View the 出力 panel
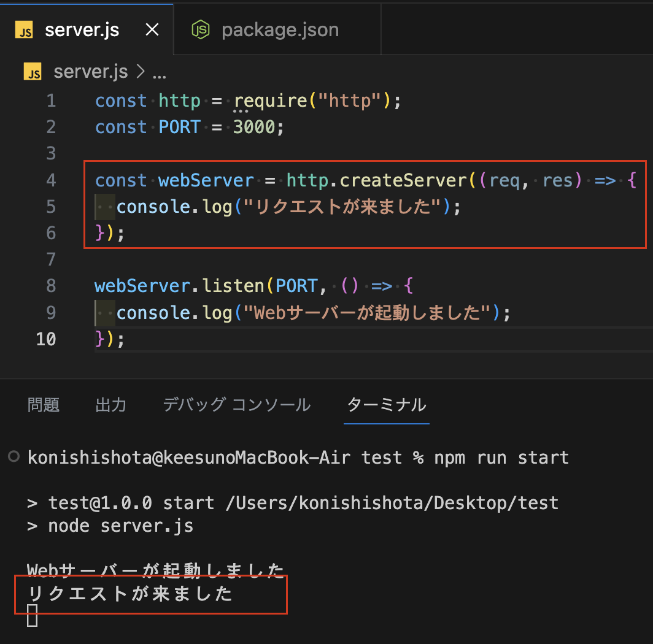653x644 pixels. pyautogui.click(x=110, y=404)
